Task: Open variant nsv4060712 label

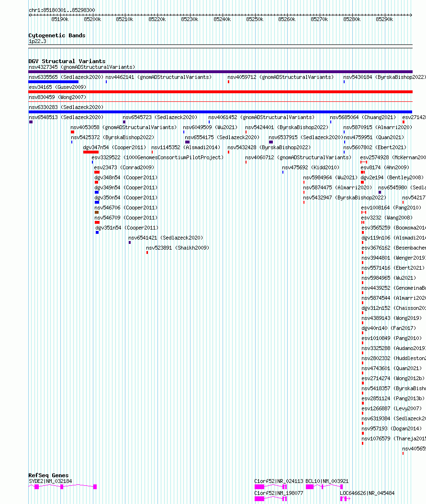Action: [x=298, y=157]
